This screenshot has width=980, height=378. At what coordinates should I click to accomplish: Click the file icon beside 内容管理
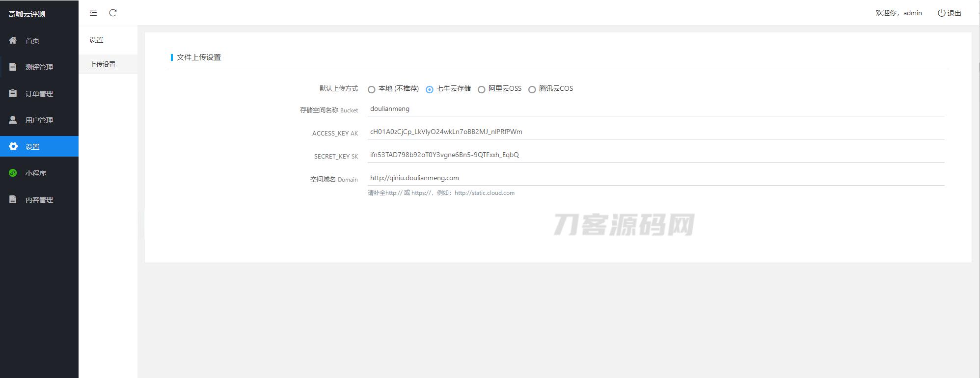(x=13, y=199)
